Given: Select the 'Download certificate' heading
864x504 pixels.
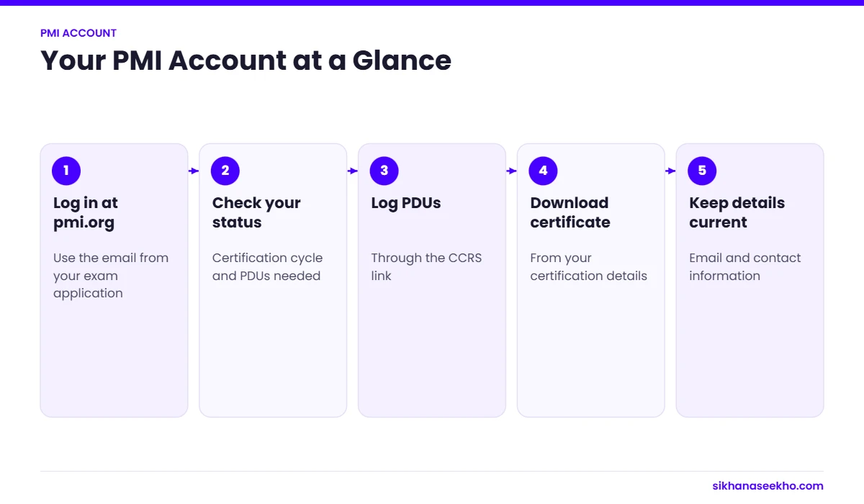Looking at the screenshot, I should click(x=570, y=212).
